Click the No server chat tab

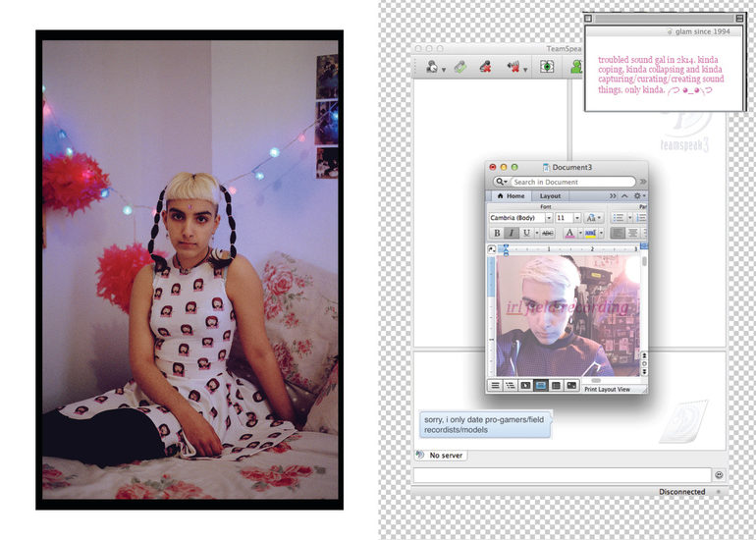[441, 456]
